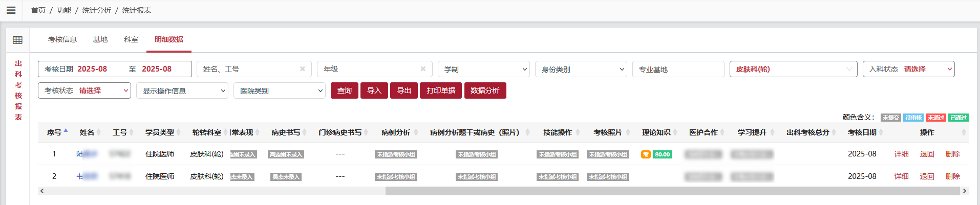Click the horizontal scrollbar thumb

(673, 191)
